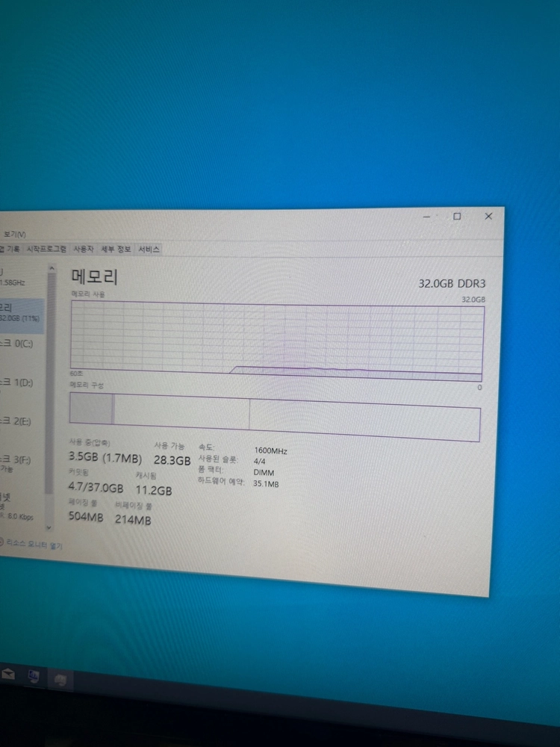
Task: Click the 메모리 사용 usage graph
Action: [x=277, y=341]
